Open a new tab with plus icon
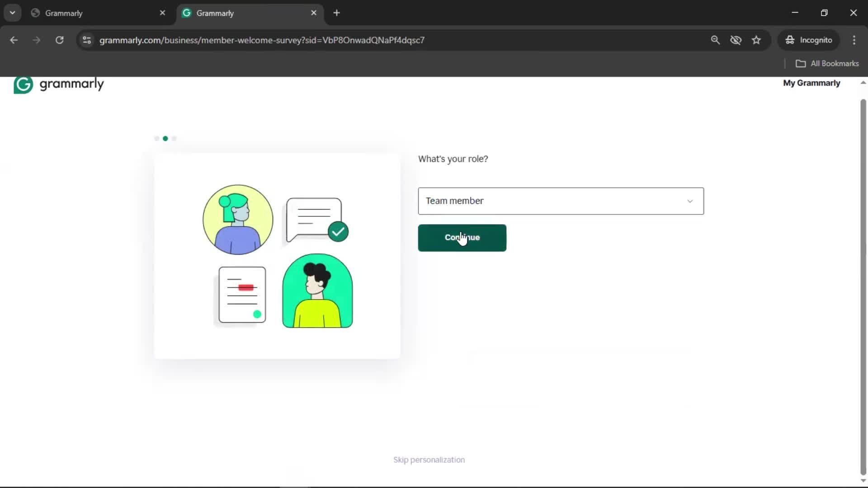The width and height of the screenshot is (868, 488). pos(336,13)
